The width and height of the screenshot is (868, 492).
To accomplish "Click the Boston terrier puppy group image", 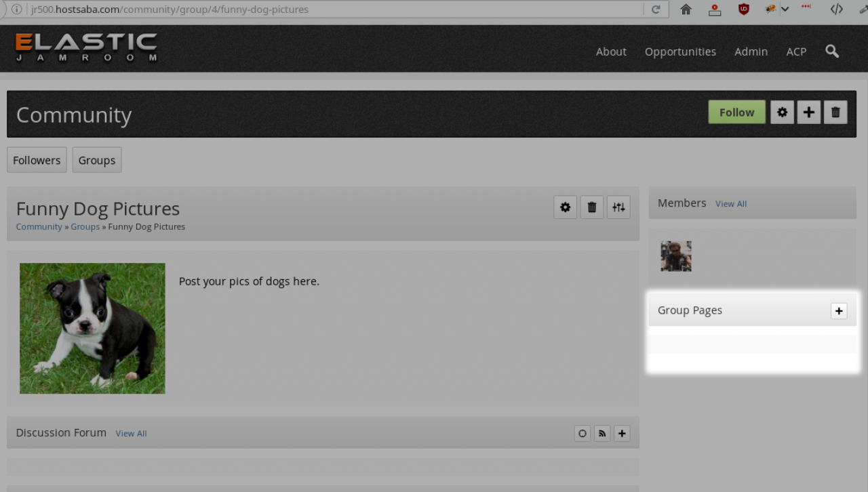I will click(x=92, y=329).
